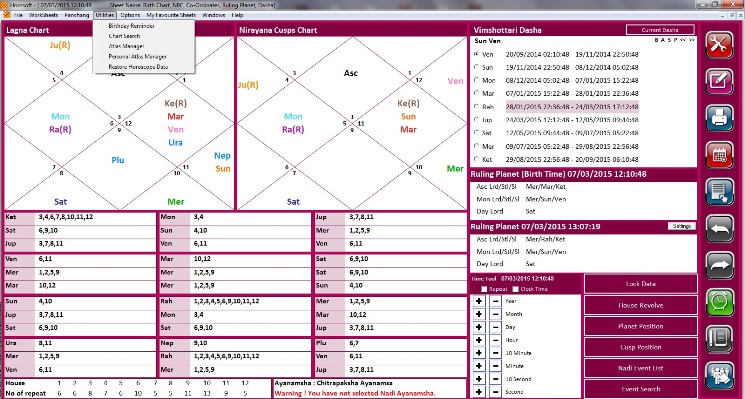This screenshot has height=399, width=745.
Task: Click the minus button for Minute
Action: pos(495,366)
